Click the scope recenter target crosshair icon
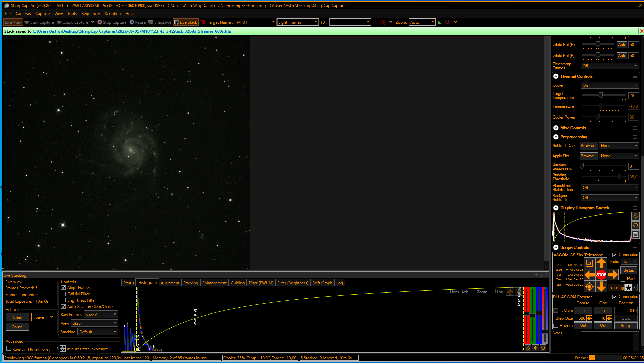The image size is (644, 363). click(x=589, y=287)
